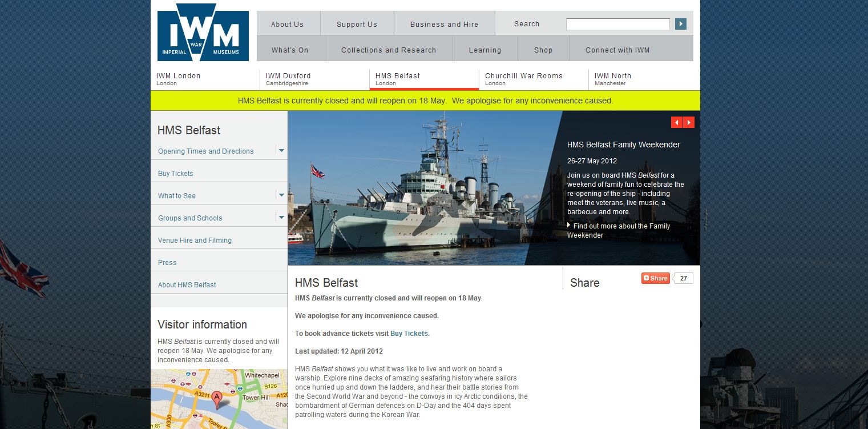Image resolution: width=868 pixels, height=429 pixels.
Task: Open Venue Hire and Filming page
Action: click(195, 240)
